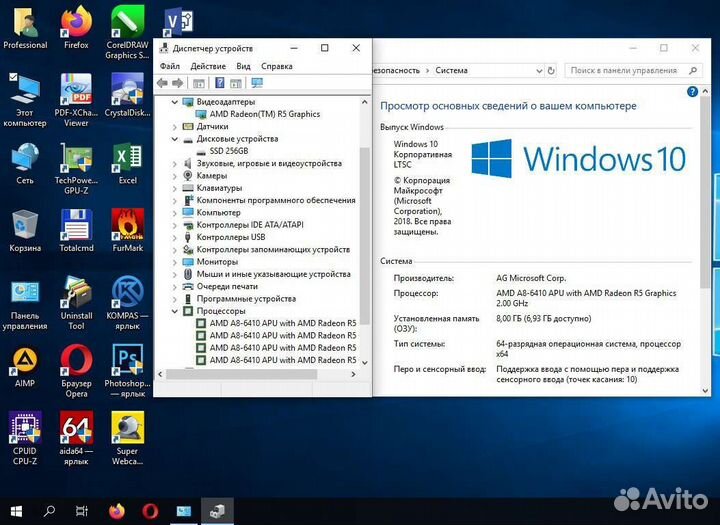Open CPUID CPU-Z desktop icon
The width and height of the screenshot is (720, 525).
pyautogui.click(x=25, y=438)
